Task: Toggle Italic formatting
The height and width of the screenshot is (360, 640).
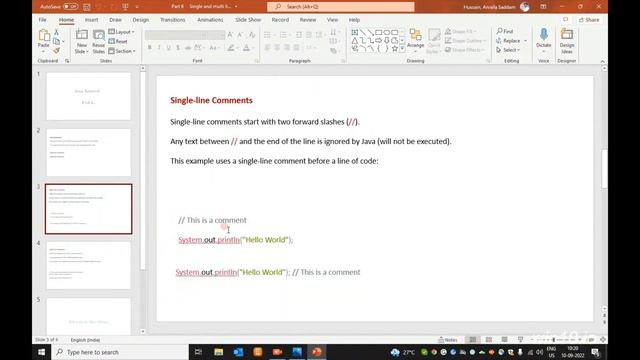Action: 159,48
